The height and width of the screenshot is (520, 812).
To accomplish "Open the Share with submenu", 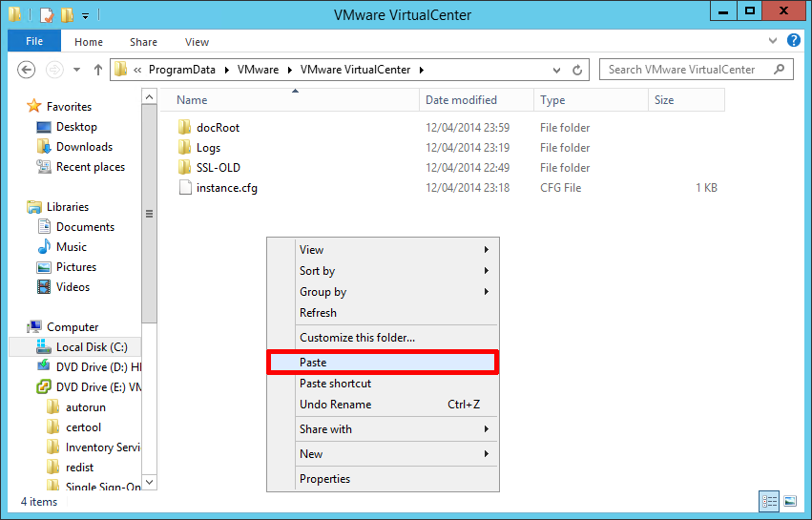I will coord(383,428).
